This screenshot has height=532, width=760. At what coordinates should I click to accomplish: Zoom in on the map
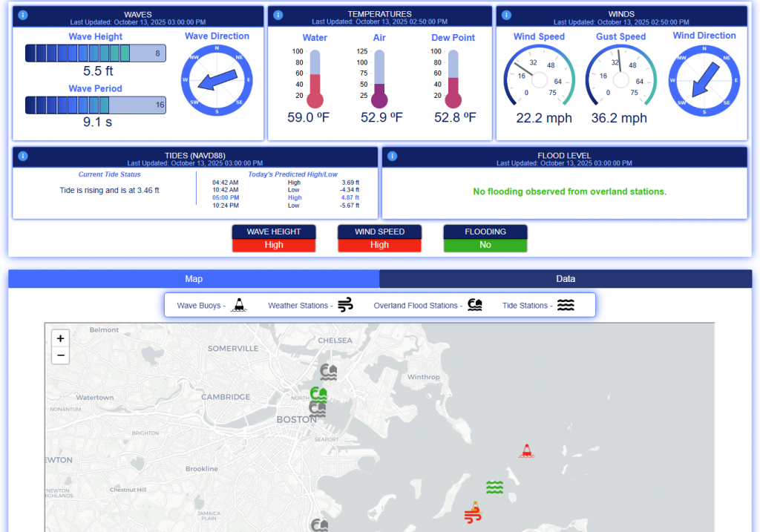click(x=61, y=338)
